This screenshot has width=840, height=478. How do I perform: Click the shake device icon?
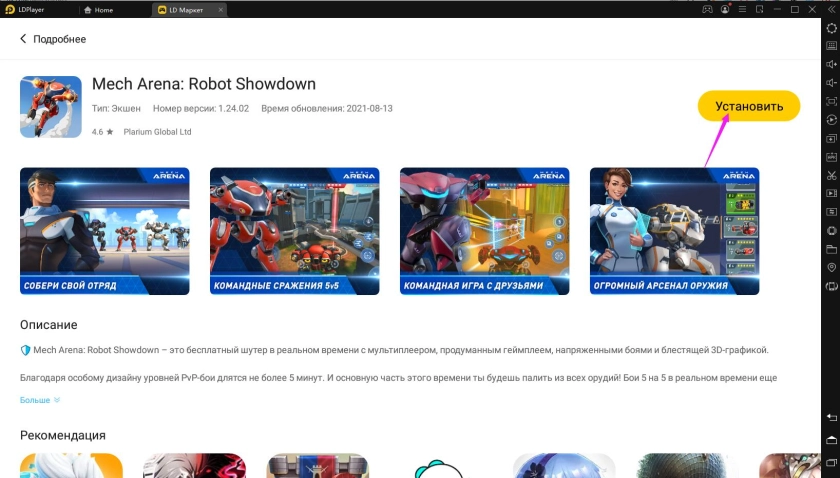[x=831, y=231]
